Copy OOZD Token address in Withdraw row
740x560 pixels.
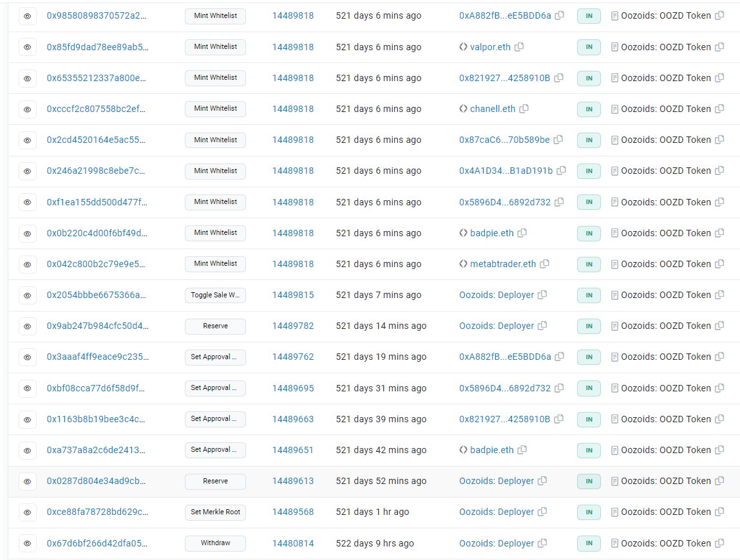pyautogui.click(x=719, y=543)
